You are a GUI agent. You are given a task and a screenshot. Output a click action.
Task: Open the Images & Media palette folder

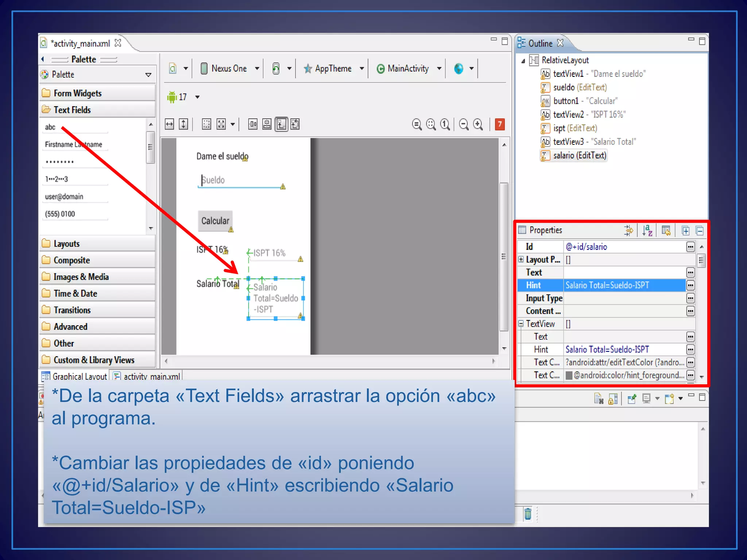[97, 276]
